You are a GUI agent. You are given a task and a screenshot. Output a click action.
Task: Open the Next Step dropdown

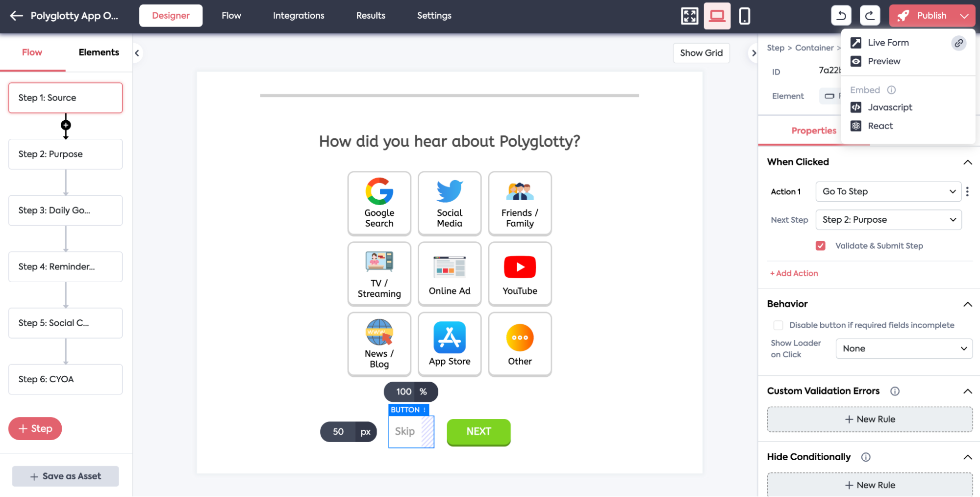click(x=888, y=219)
